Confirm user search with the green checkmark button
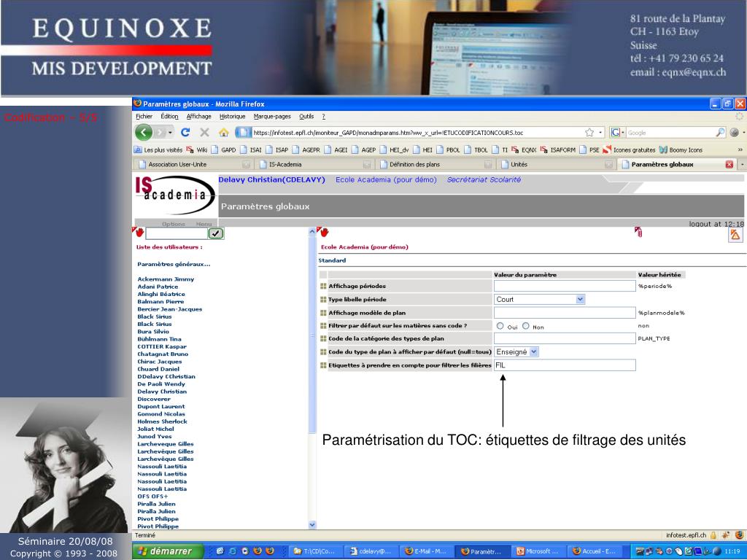This screenshot has width=747, height=560. click(216, 233)
